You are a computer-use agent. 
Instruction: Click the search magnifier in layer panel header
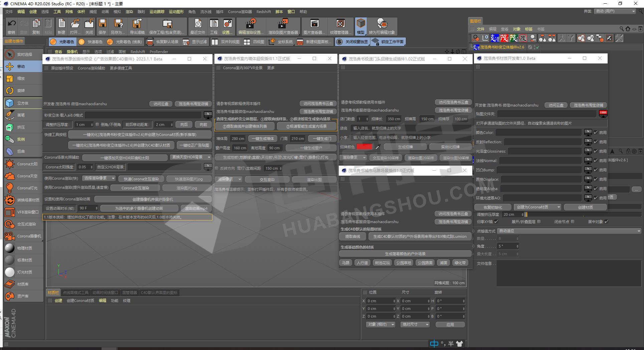coord(621,29)
